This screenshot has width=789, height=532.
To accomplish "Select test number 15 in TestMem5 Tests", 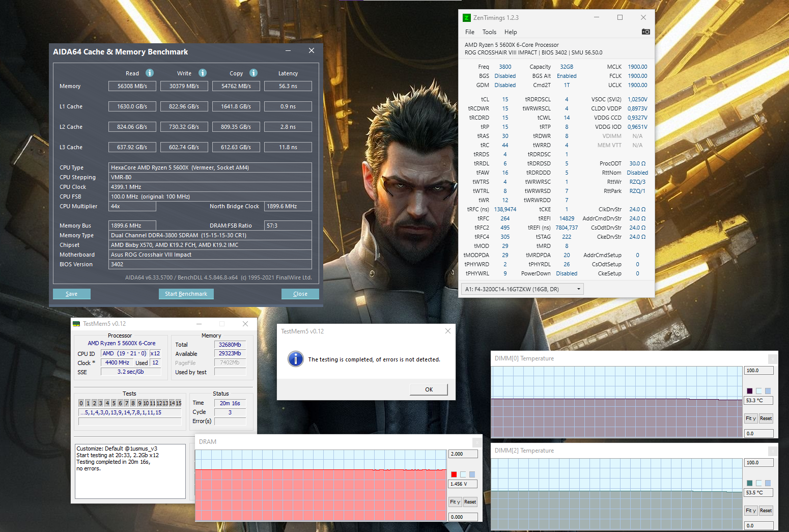I will tap(179, 403).
